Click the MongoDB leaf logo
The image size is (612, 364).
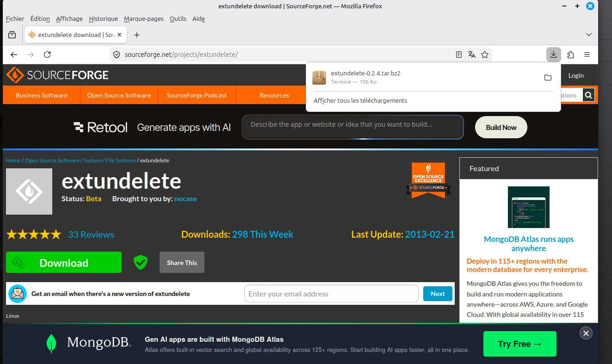(51, 344)
